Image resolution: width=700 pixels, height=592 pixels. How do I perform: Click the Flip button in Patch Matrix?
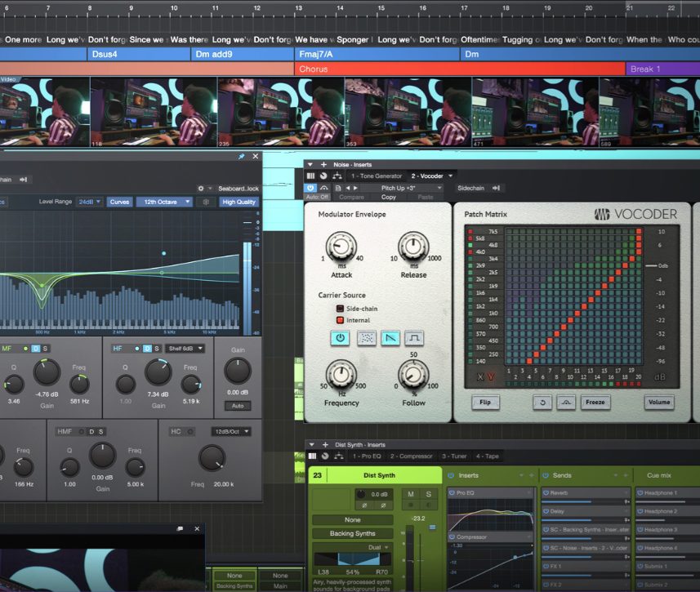point(485,403)
